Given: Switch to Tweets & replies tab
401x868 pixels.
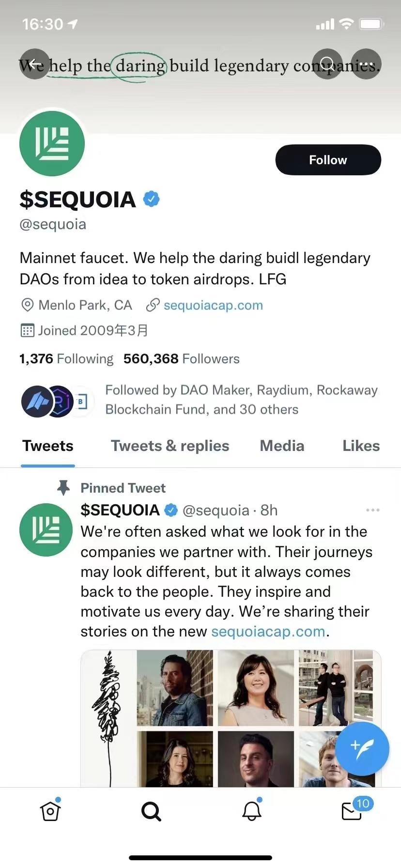Looking at the screenshot, I should click(x=170, y=446).
